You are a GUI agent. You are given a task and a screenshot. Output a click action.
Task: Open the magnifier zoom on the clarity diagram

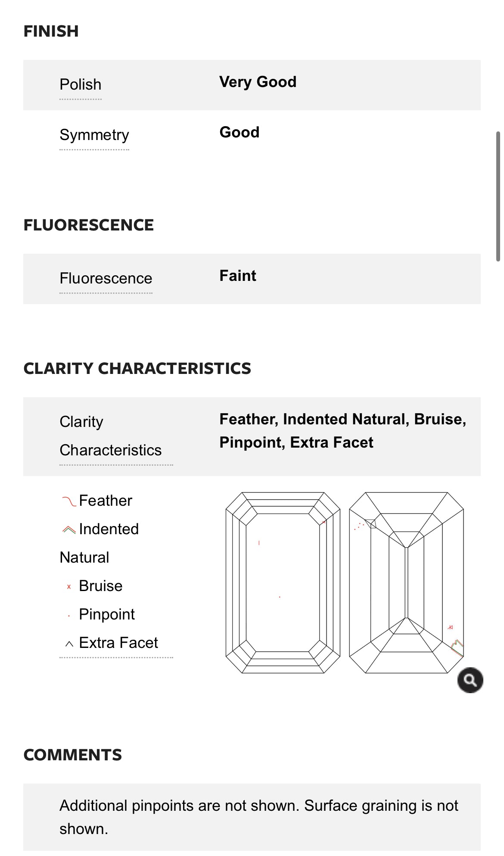[x=470, y=679]
